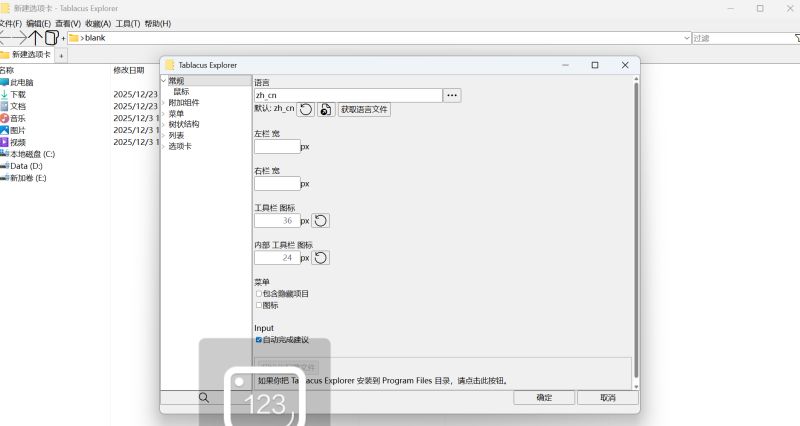Viewport: 800px width, 426px height.
Task: Open the 帮助(H) menu
Action: pyautogui.click(x=158, y=23)
